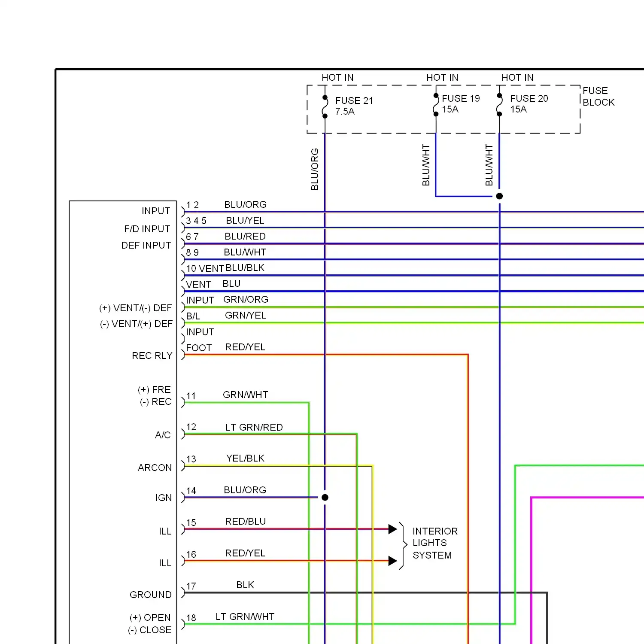Viewport: 644px width, 644px height.
Task: Click vertical BLU/WHT label below FUSE 20
Action: (x=489, y=165)
